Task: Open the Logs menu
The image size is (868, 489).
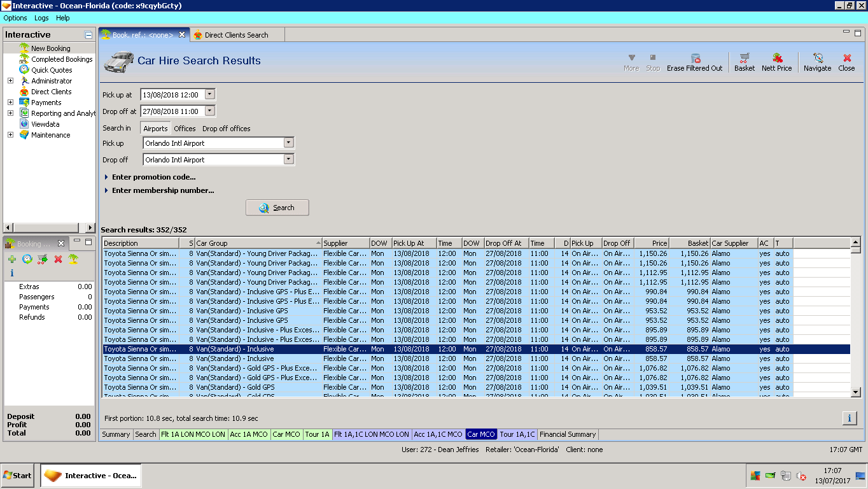Action: click(x=41, y=18)
